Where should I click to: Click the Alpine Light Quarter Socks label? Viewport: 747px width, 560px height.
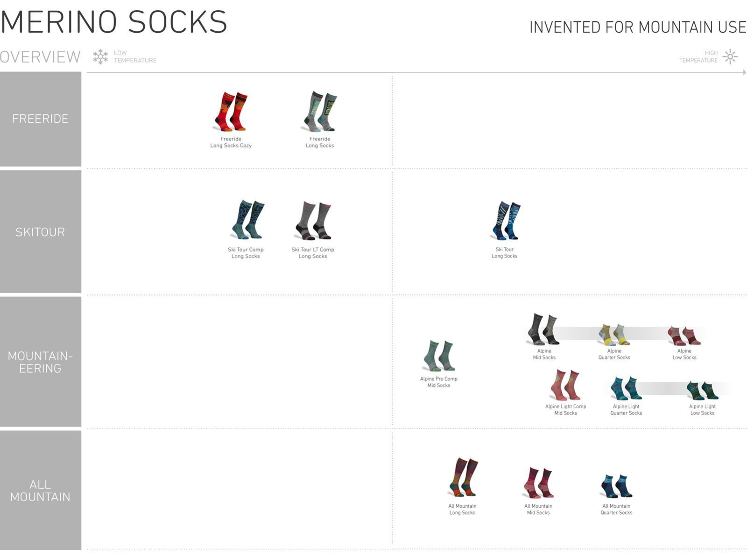tap(626, 410)
